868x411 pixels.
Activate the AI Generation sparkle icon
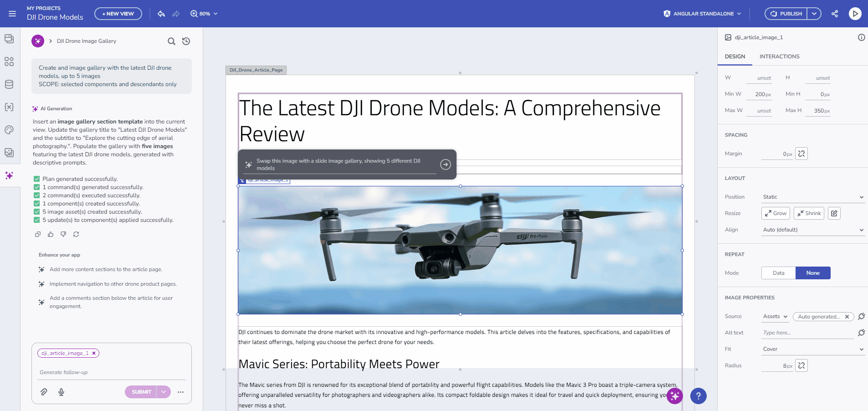pos(9,176)
